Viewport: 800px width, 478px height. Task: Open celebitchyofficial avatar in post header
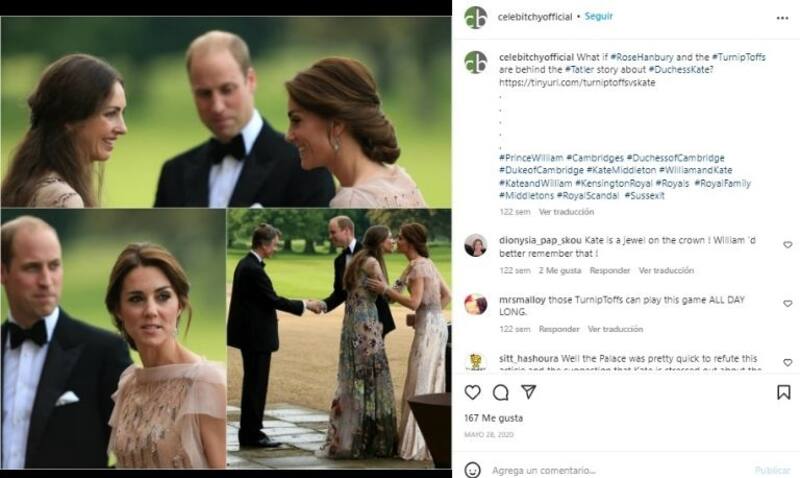(476, 17)
